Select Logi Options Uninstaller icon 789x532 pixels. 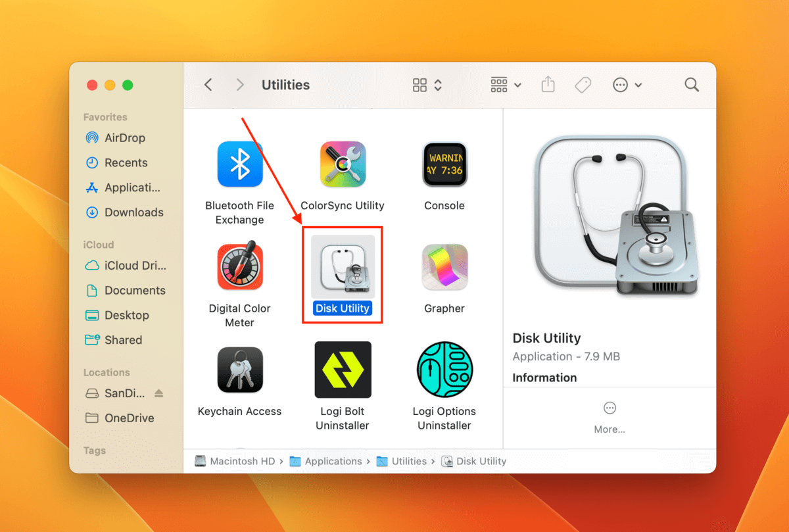point(444,370)
